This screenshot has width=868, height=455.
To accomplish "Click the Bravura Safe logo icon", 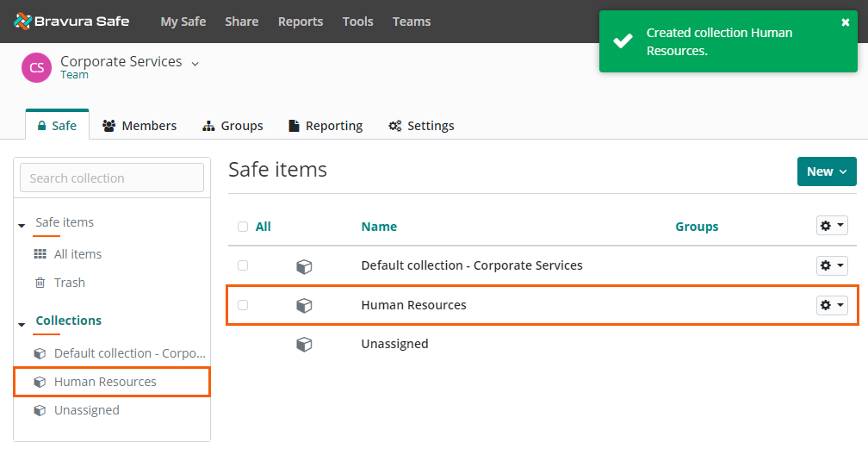I will 22,21.
